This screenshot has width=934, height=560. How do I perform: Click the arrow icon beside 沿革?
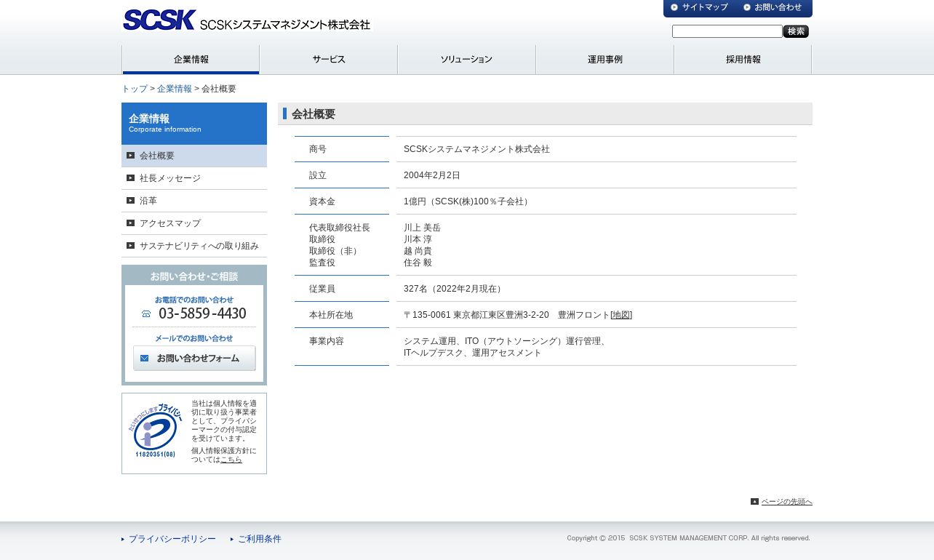[x=130, y=200]
